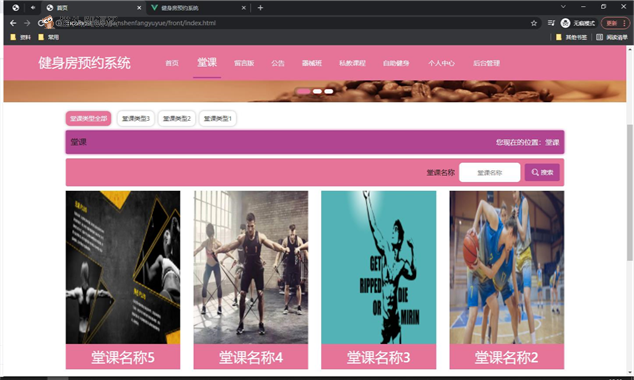Open the 其他书签 bookmarks folder
The height and width of the screenshot is (380, 634).
[572, 37]
